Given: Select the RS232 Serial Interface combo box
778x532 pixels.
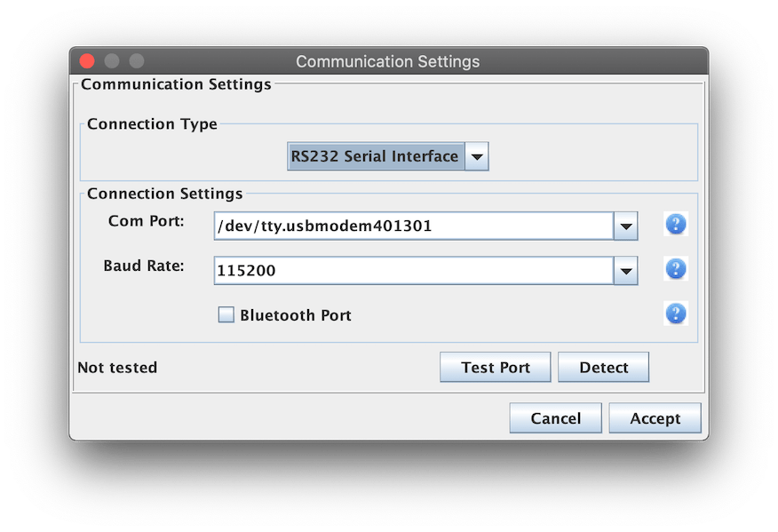Looking at the screenshot, I should point(388,157).
